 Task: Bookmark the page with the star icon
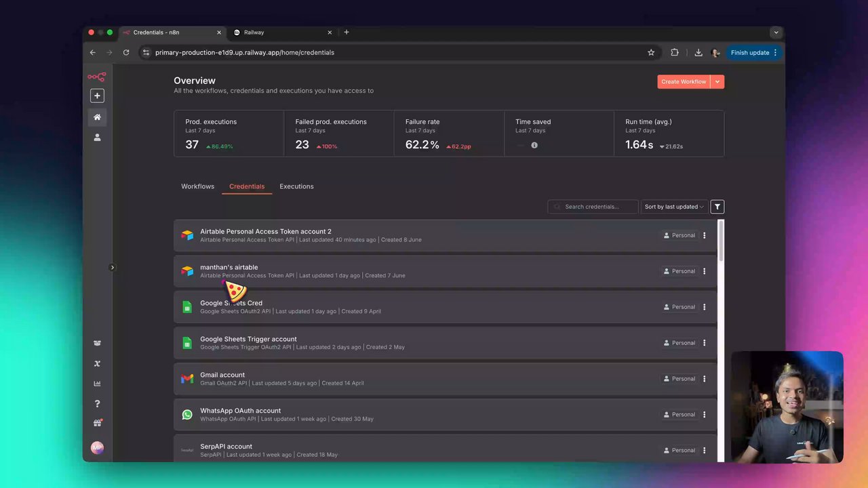651,52
